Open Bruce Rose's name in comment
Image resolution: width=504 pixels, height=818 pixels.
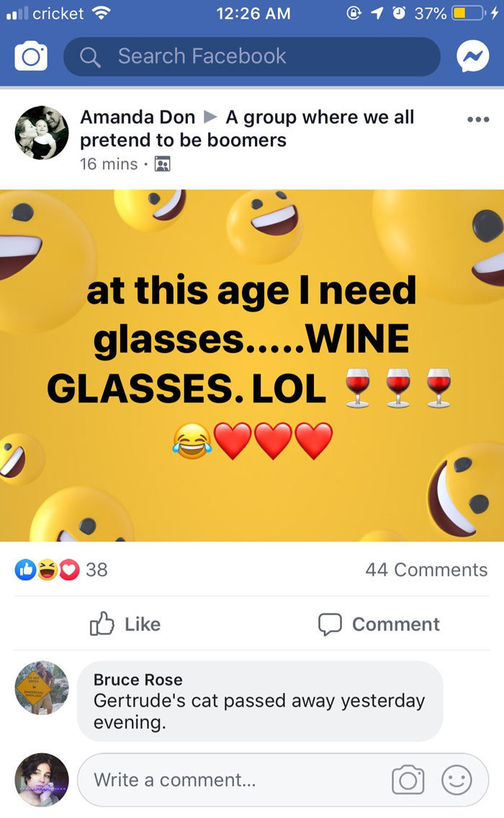[x=138, y=679]
